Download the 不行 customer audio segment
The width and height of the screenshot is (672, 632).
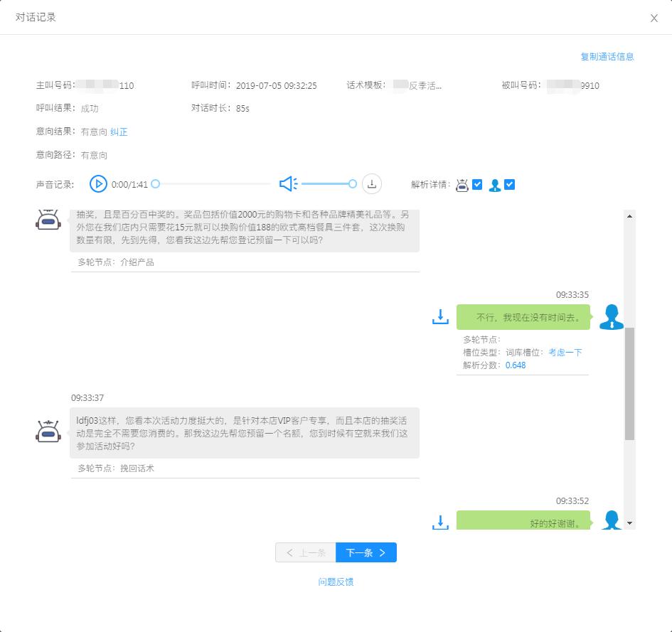click(x=440, y=318)
